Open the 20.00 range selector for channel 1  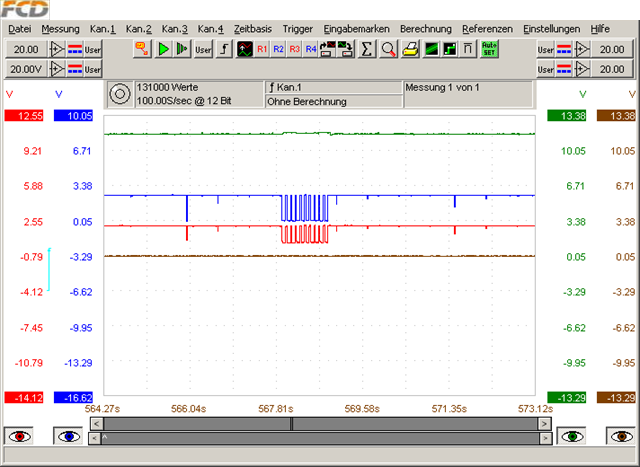click(24, 48)
